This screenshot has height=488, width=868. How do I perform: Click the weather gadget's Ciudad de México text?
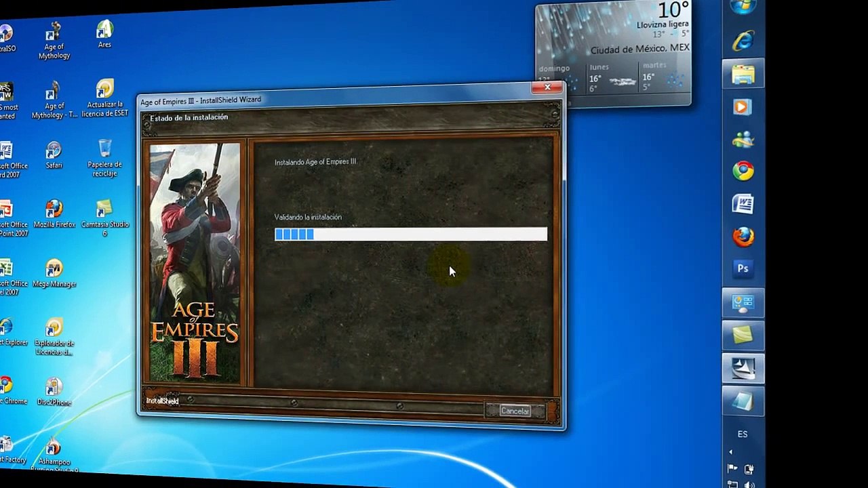[639, 49]
